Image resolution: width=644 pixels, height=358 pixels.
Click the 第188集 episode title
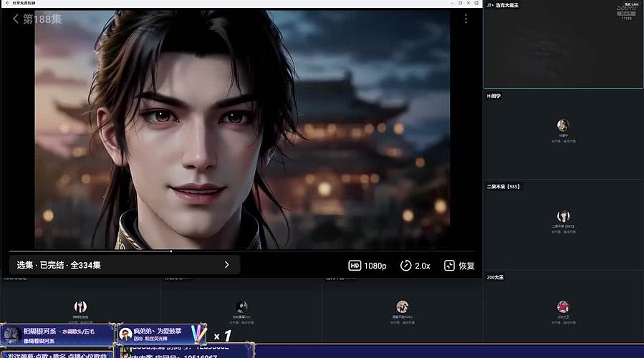coord(42,19)
